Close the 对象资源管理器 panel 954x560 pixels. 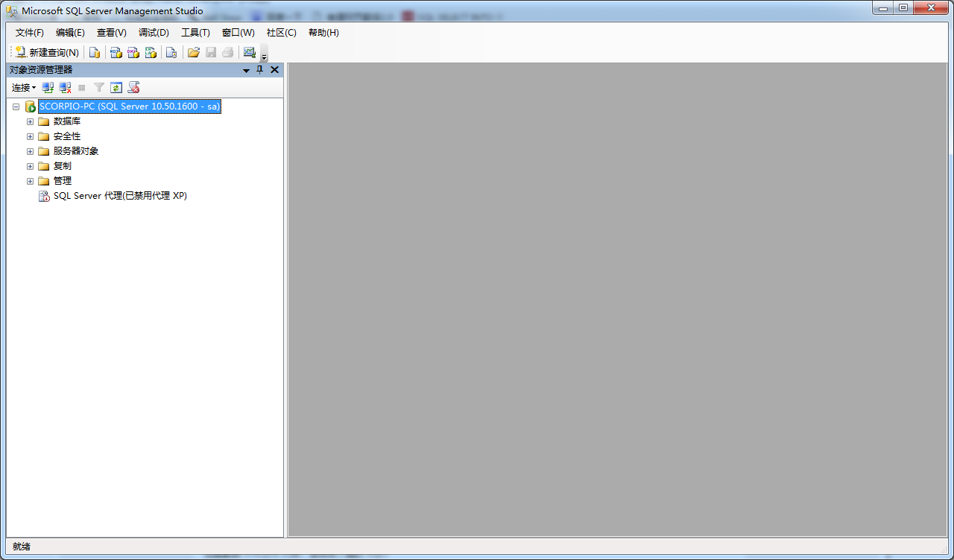click(x=274, y=70)
